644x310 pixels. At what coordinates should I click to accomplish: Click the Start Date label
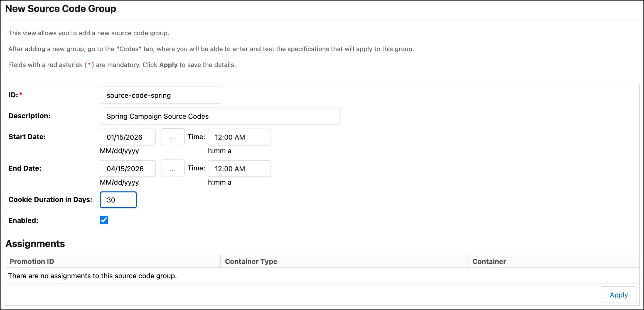coord(27,137)
